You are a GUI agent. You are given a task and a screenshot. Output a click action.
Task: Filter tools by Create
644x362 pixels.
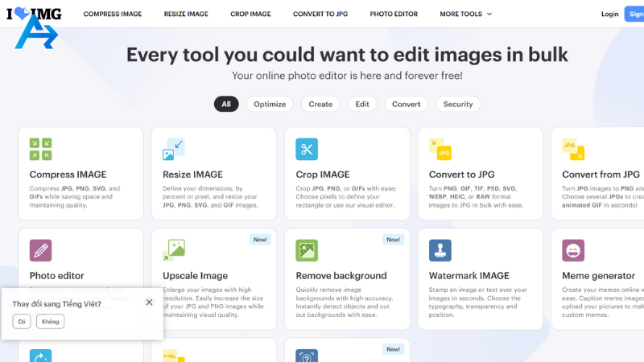[x=320, y=105]
